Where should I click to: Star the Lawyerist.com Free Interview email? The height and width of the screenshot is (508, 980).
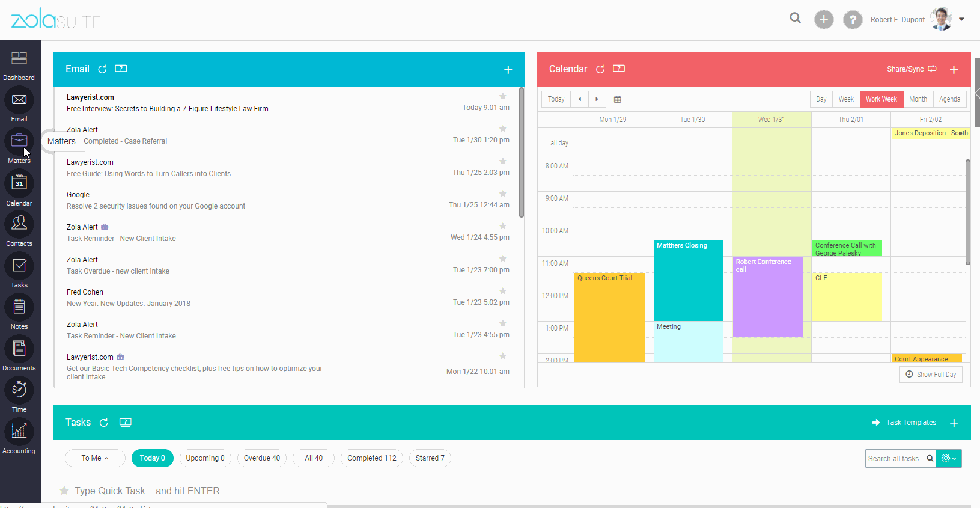click(503, 96)
